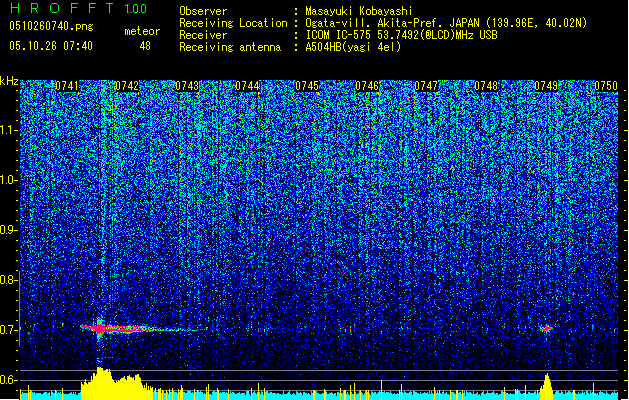Click the meteor count value 48
The width and height of the screenshot is (629, 400).
[145, 46]
